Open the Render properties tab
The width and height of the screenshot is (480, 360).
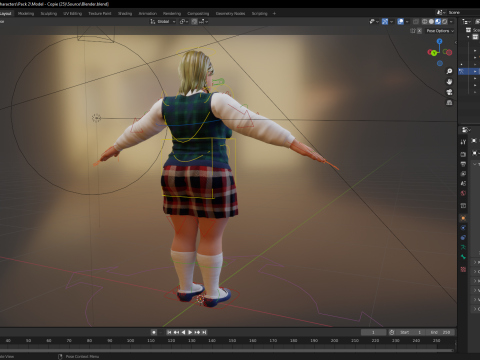(x=463, y=154)
